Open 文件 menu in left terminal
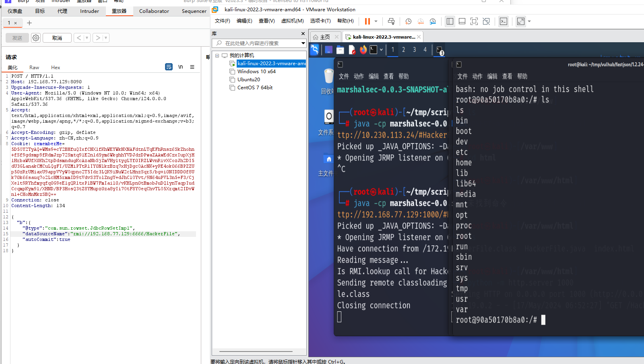644x364 pixels. (x=344, y=76)
